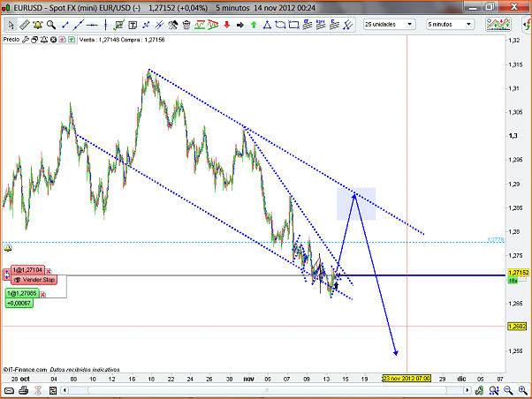Insert a black right arrow

(x=240, y=25)
